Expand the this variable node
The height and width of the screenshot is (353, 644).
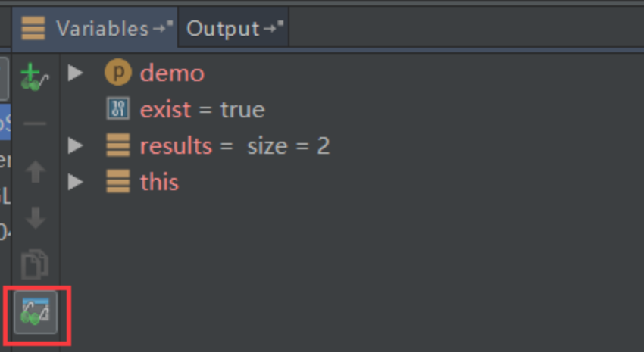[x=76, y=182]
